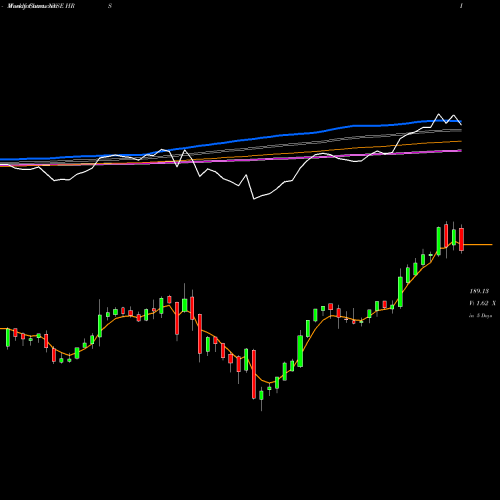
Task: Click the 189.13 price label
Action: pyautogui.click(x=479, y=291)
